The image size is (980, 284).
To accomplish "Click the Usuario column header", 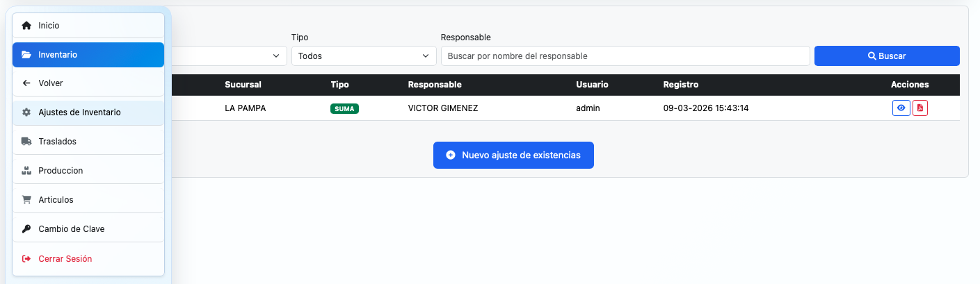I will 592,85.
